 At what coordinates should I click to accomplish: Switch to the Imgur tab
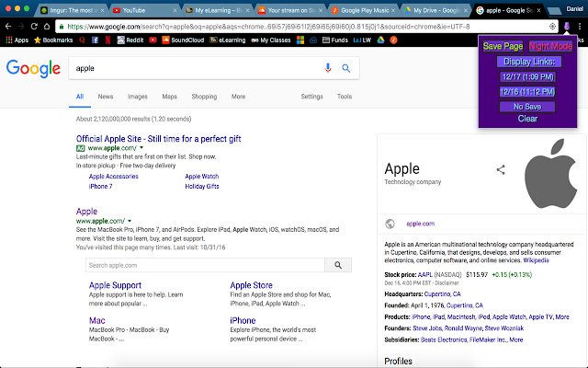72,10
